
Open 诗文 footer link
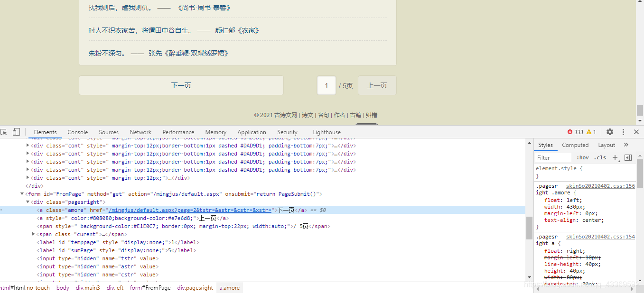click(x=308, y=115)
